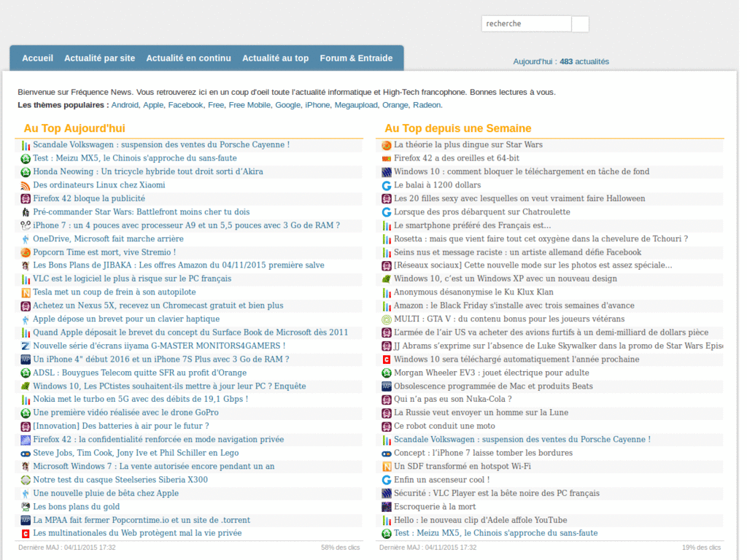Select the Apple theme link
This screenshot has height=560, width=747.
153,105
